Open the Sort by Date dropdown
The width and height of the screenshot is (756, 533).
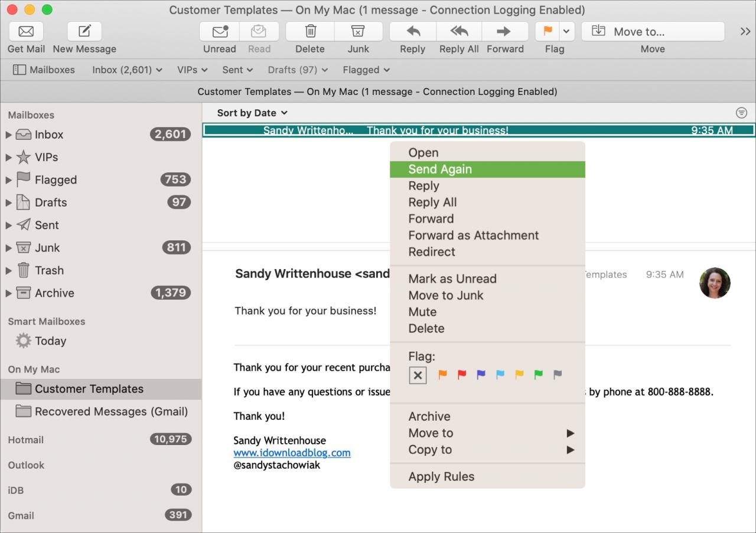pyautogui.click(x=252, y=113)
